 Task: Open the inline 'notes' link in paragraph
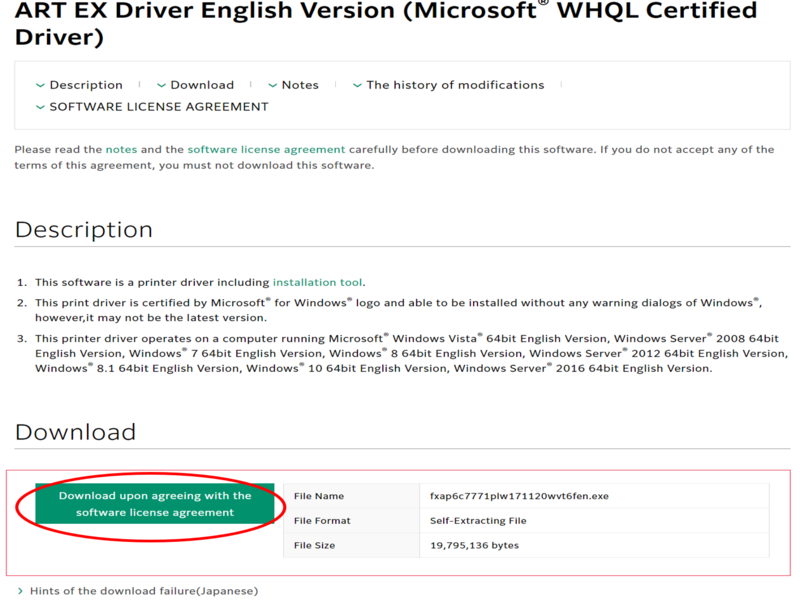point(121,149)
